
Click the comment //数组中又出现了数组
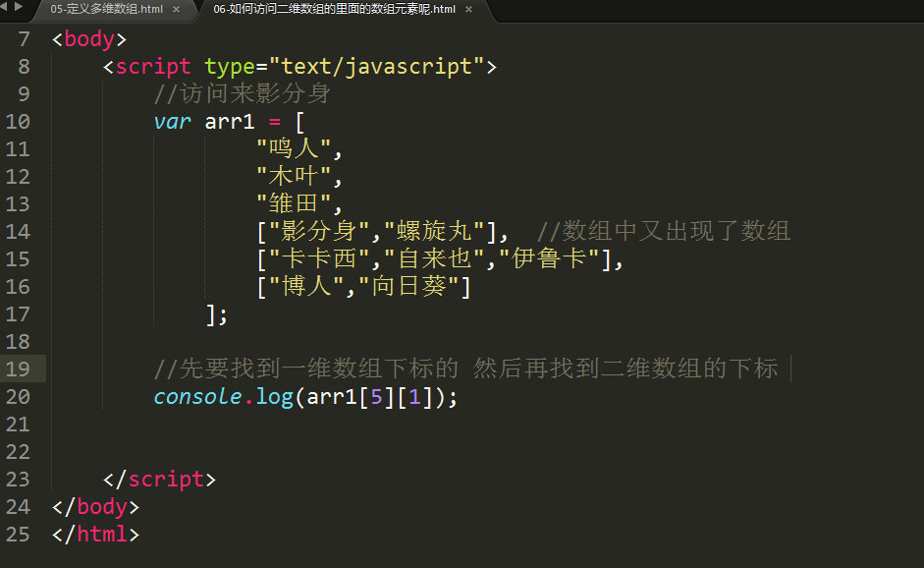point(664,231)
